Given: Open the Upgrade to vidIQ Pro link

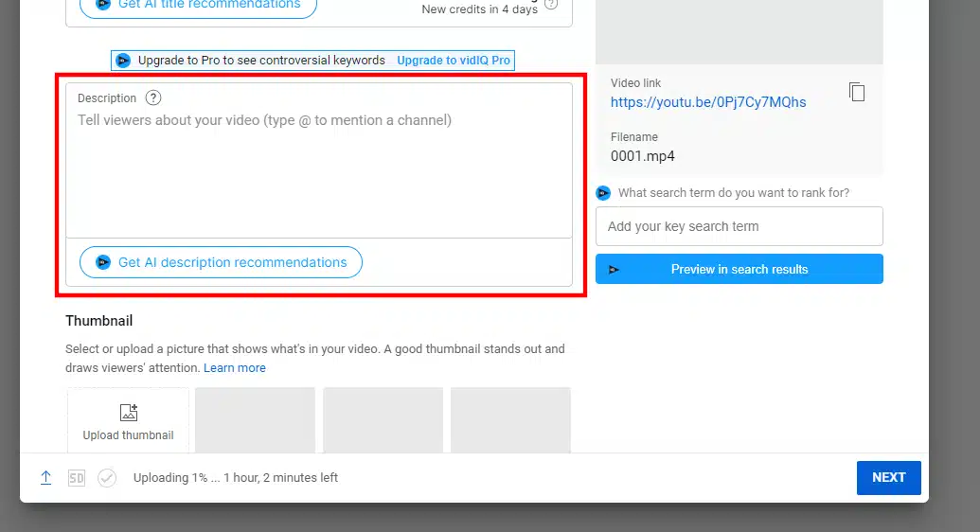Looking at the screenshot, I should coord(454,61).
